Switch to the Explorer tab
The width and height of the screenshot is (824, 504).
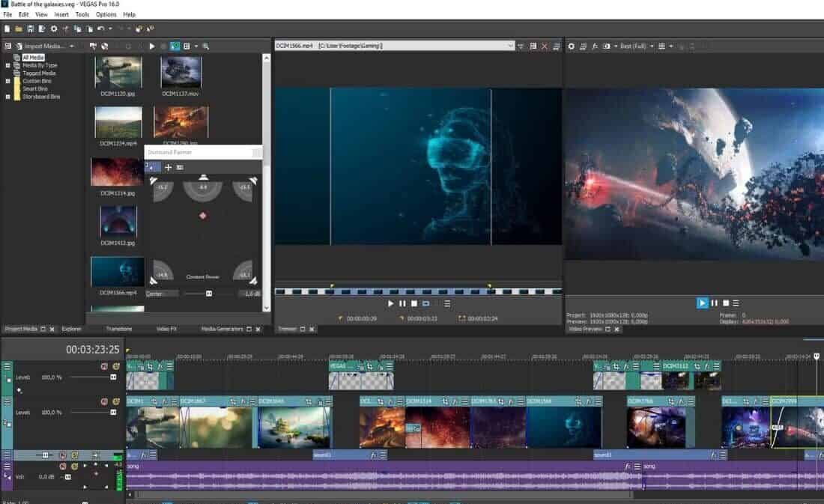point(71,329)
